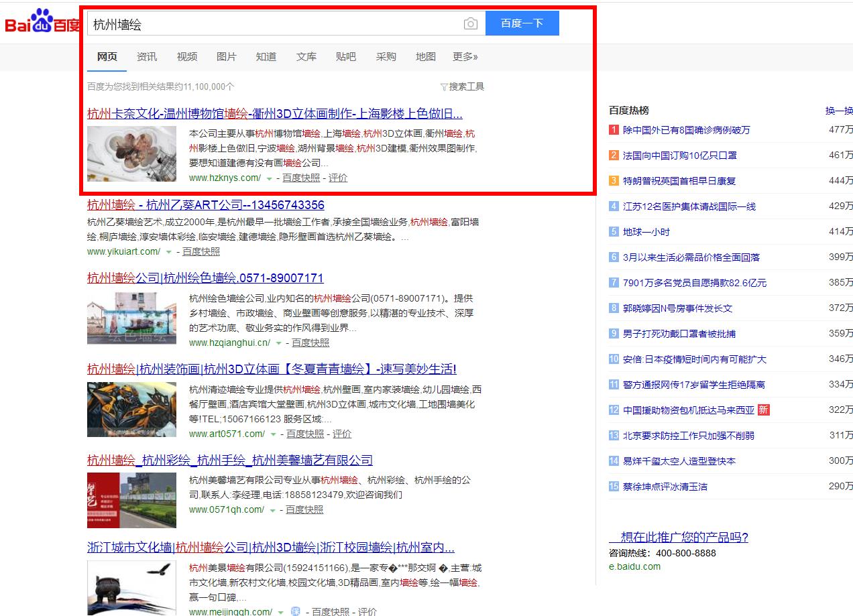Open hot item 男子打死劝戴口罩者被批捕
The height and width of the screenshot is (616, 853).
pos(679,334)
